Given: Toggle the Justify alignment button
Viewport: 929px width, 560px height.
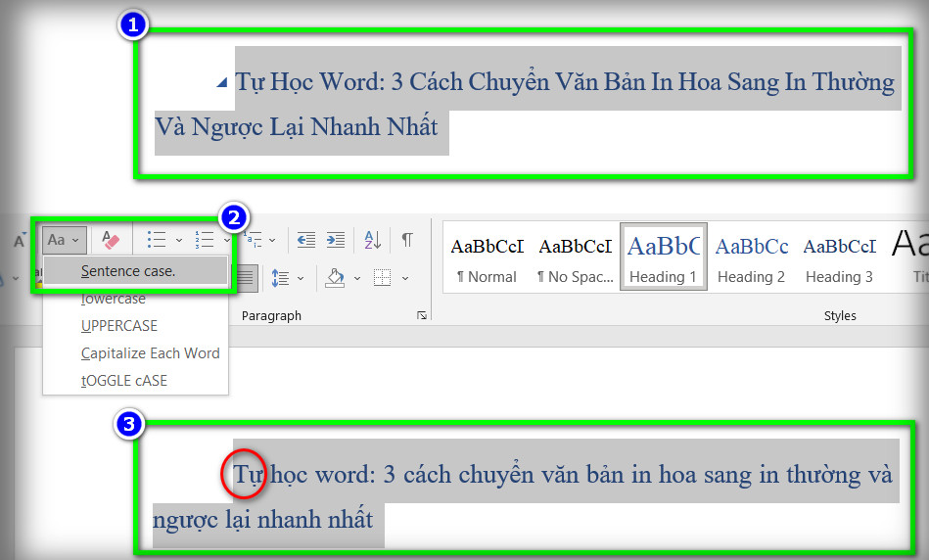Looking at the screenshot, I should [x=246, y=278].
